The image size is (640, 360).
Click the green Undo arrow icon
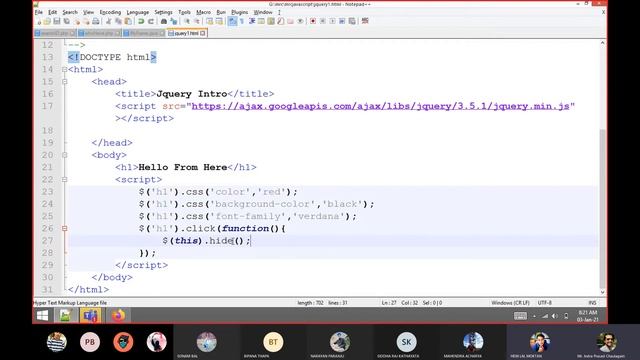pyautogui.click(x=141, y=21)
